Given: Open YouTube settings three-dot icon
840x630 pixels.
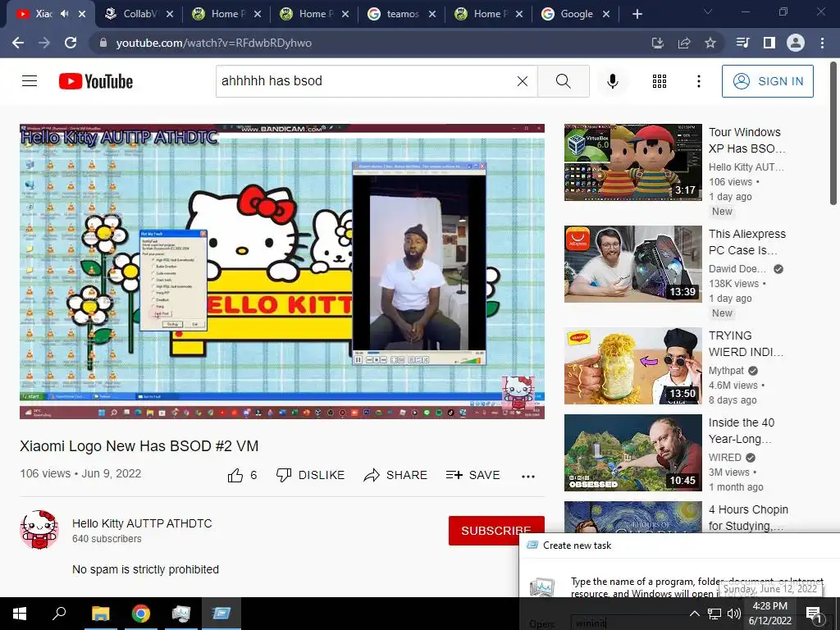Looking at the screenshot, I should 699,81.
